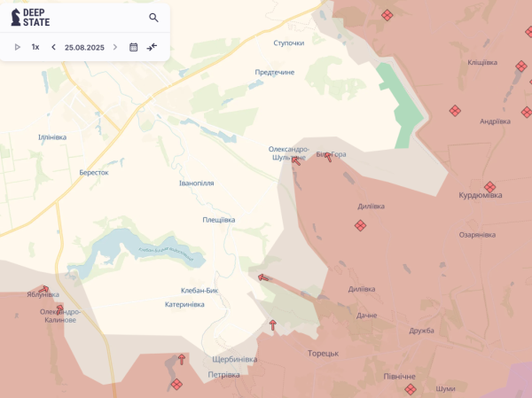Click unit marker right of Кліщіївка label
The image size is (532, 398).
click(521, 66)
